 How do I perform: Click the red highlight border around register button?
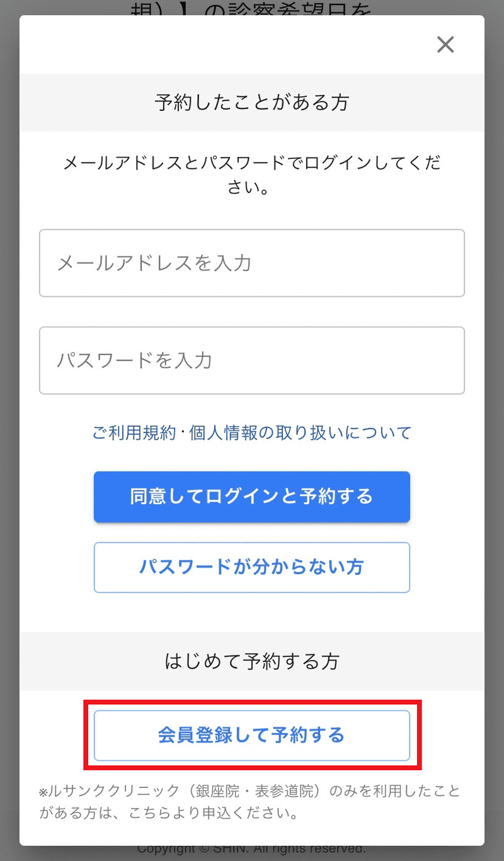(x=252, y=702)
